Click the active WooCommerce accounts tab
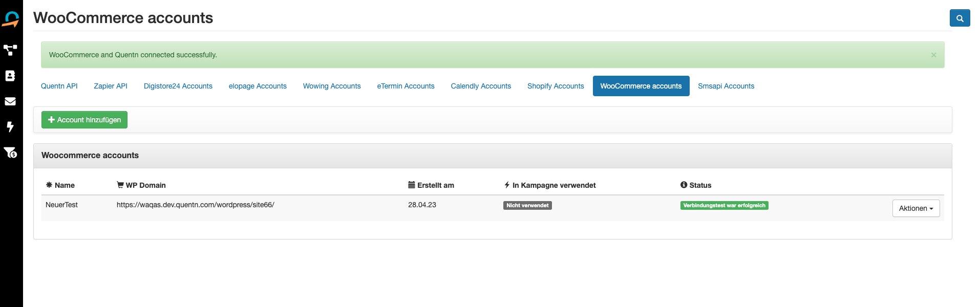This screenshot has height=307, width=980. click(x=641, y=86)
